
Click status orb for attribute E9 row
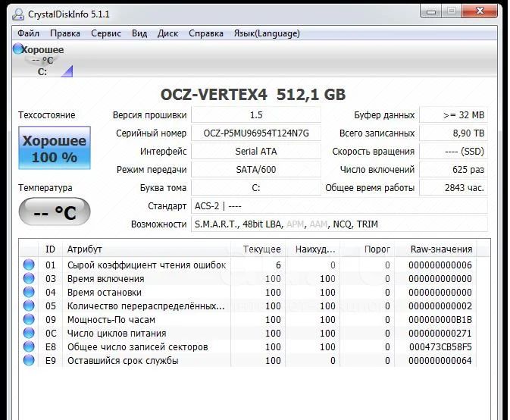click(29, 360)
